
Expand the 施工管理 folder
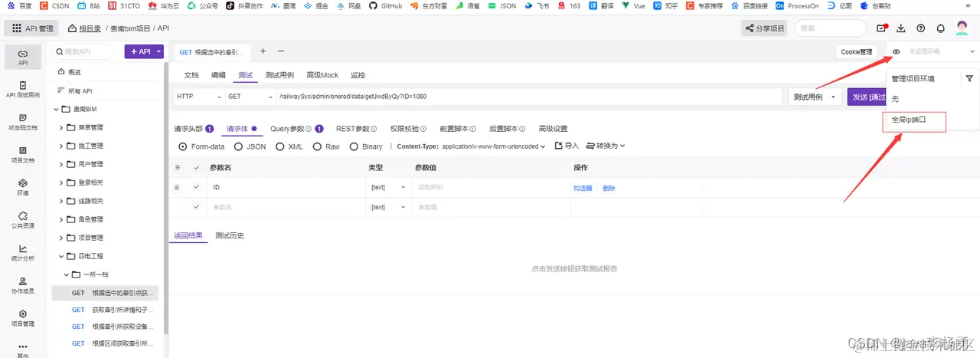(x=61, y=146)
